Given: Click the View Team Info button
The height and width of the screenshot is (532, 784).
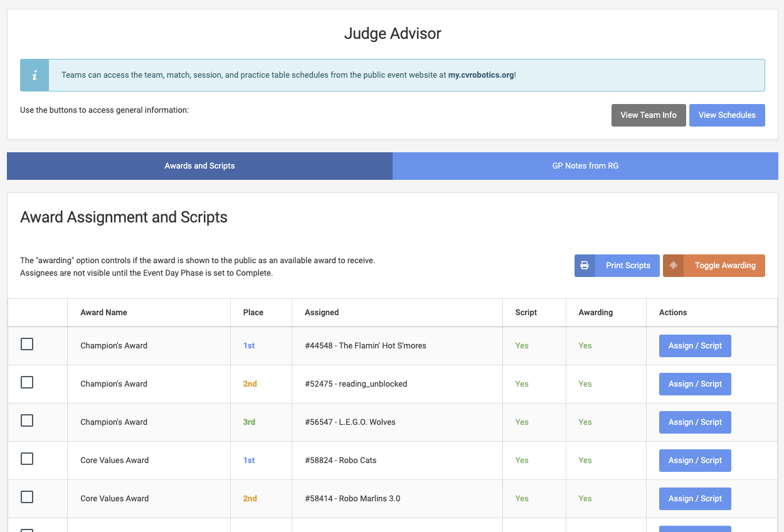Looking at the screenshot, I should [x=648, y=115].
